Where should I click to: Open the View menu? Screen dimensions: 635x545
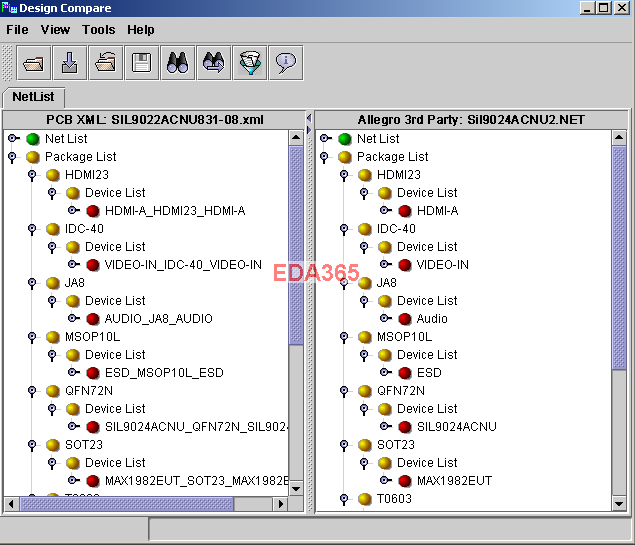click(55, 30)
